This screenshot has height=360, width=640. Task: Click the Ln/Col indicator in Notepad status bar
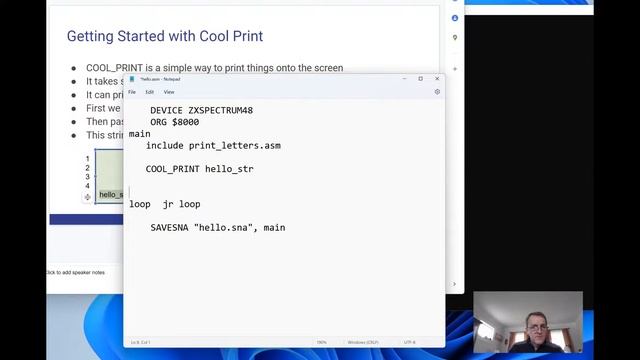[x=140, y=342]
